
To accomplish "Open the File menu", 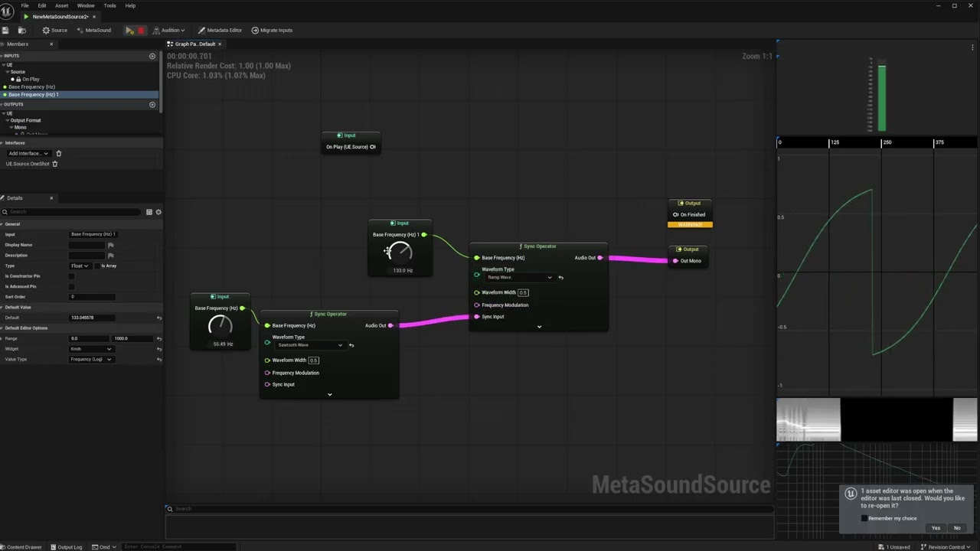I will pos(24,5).
